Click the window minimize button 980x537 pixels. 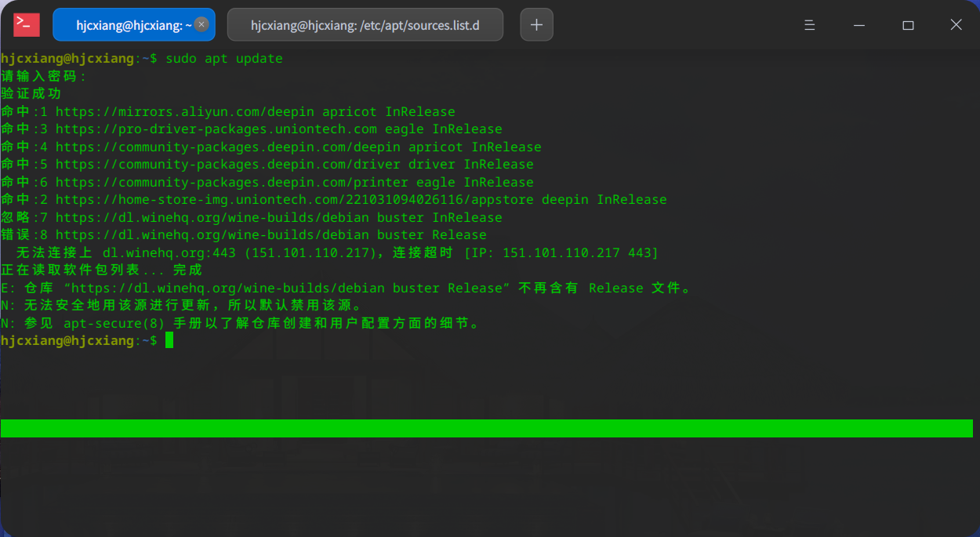[x=858, y=24]
